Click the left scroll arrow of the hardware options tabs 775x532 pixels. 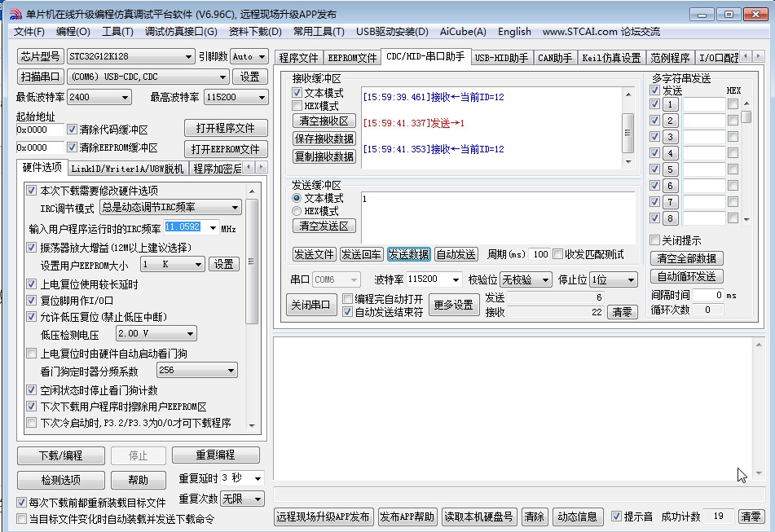pyautogui.click(x=250, y=169)
